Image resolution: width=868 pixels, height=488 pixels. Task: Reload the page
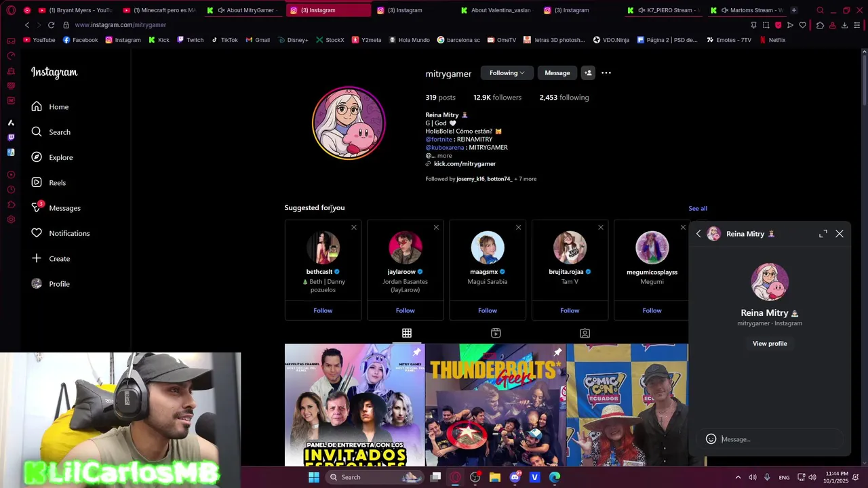[x=51, y=25]
